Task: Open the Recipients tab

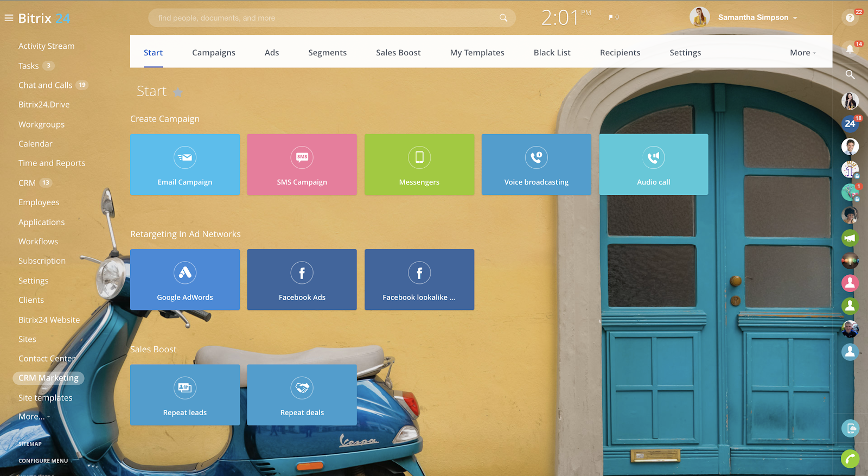Action: click(620, 53)
